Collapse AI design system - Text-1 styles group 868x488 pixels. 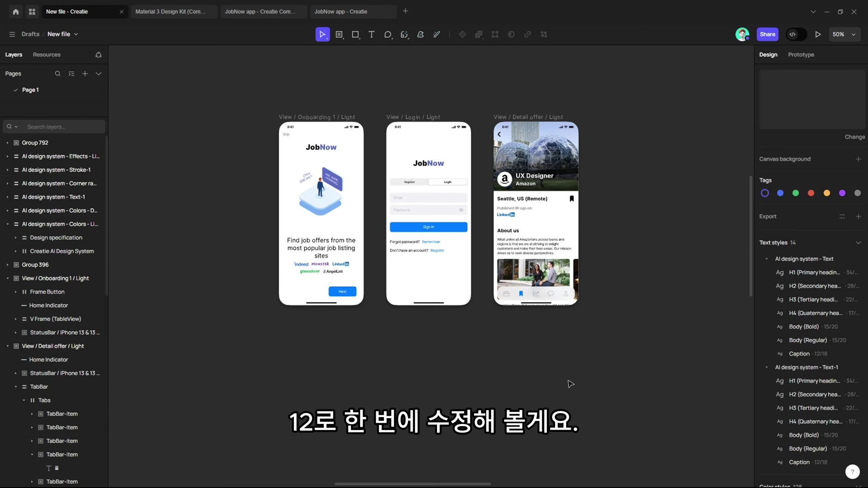pyautogui.click(x=766, y=368)
